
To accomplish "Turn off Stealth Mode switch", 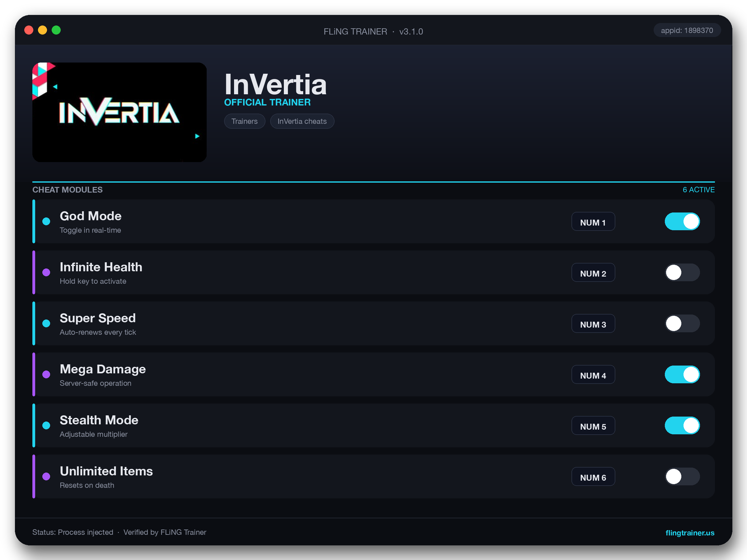I will 682,425.
